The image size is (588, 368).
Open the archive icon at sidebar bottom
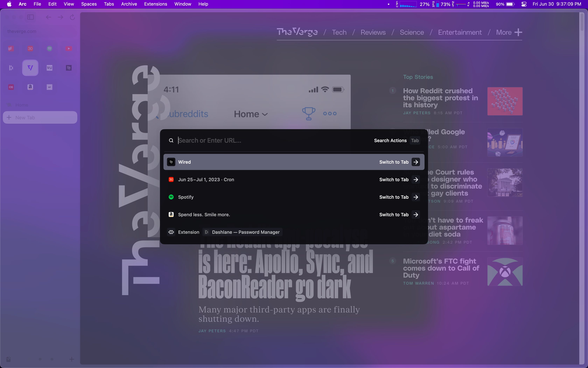tap(8, 359)
